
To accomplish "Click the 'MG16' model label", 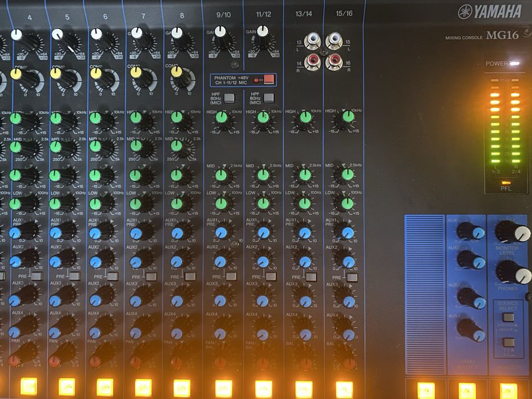I will pyautogui.click(x=502, y=35).
